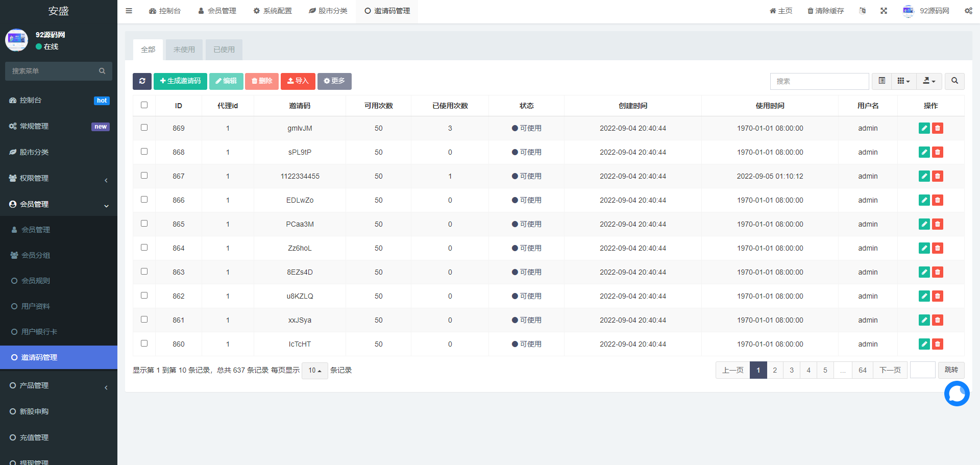Go to next page with 下一页

890,370
